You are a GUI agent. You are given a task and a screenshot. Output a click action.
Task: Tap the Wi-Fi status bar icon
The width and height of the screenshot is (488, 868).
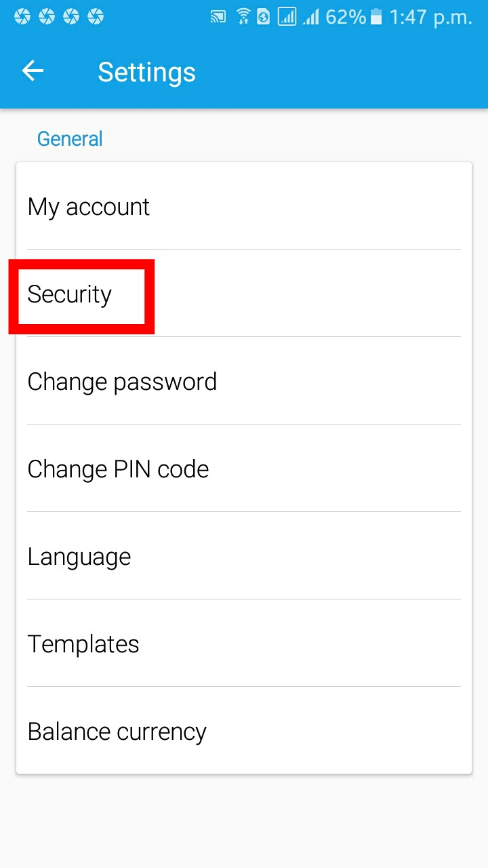[x=243, y=17]
